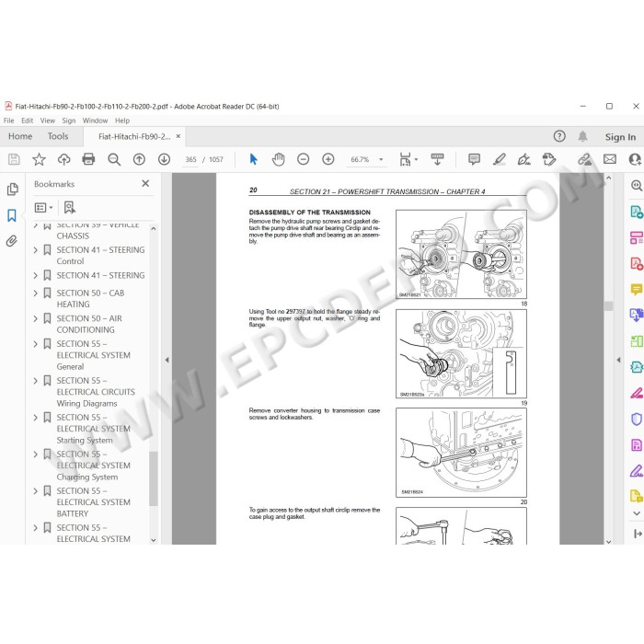Open Comment tool in right pane
The width and height of the screenshot is (644, 644).
point(637,290)
